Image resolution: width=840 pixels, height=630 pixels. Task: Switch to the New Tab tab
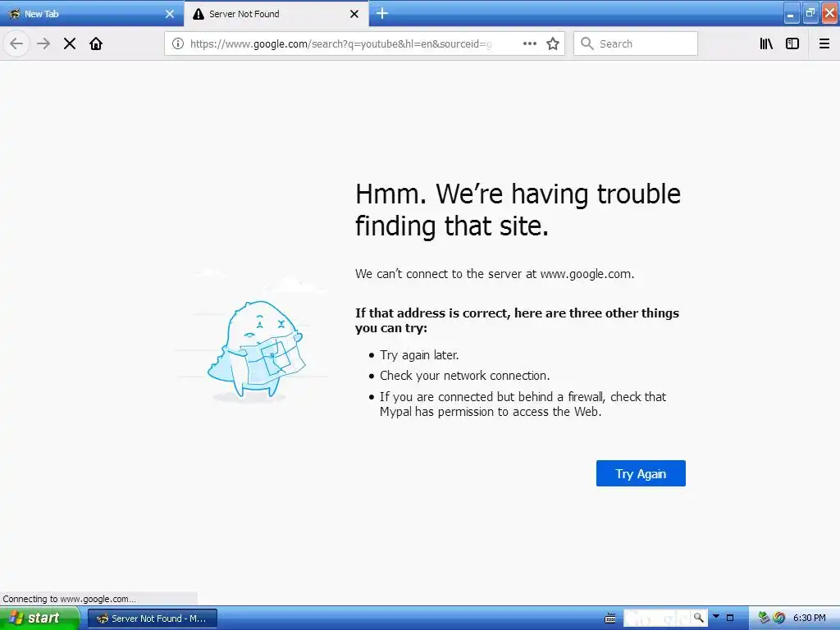pyautogui.click(x=91, y=14)
